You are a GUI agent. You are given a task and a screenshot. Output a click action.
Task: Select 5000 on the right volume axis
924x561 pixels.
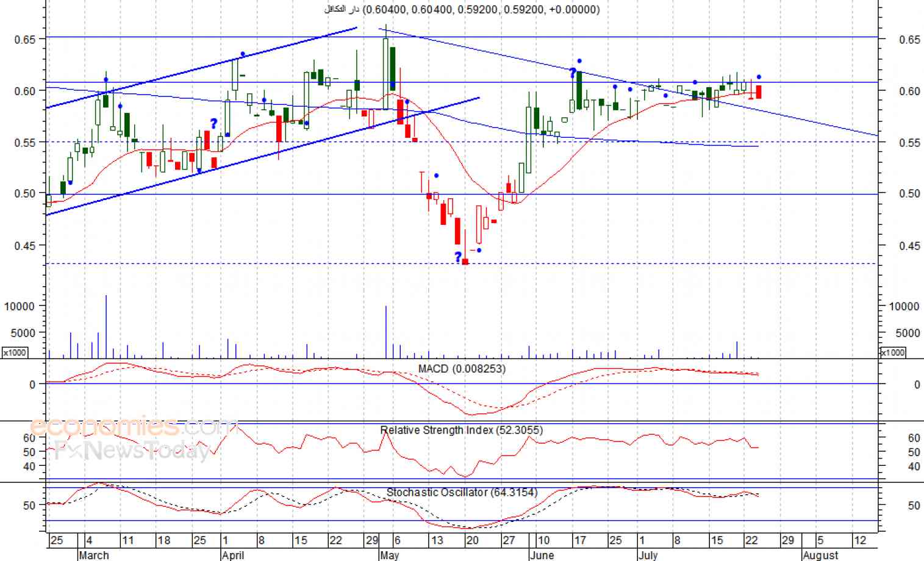point(908,334)
